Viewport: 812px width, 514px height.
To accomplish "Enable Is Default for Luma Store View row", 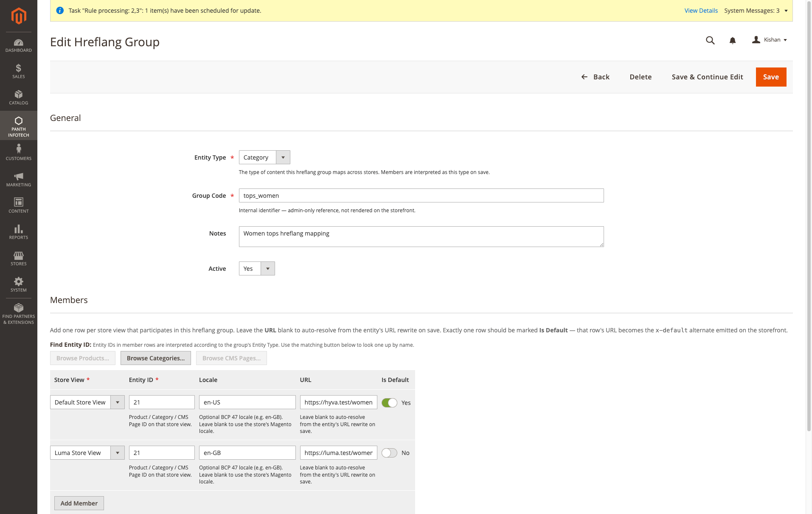I will (389, 452).
